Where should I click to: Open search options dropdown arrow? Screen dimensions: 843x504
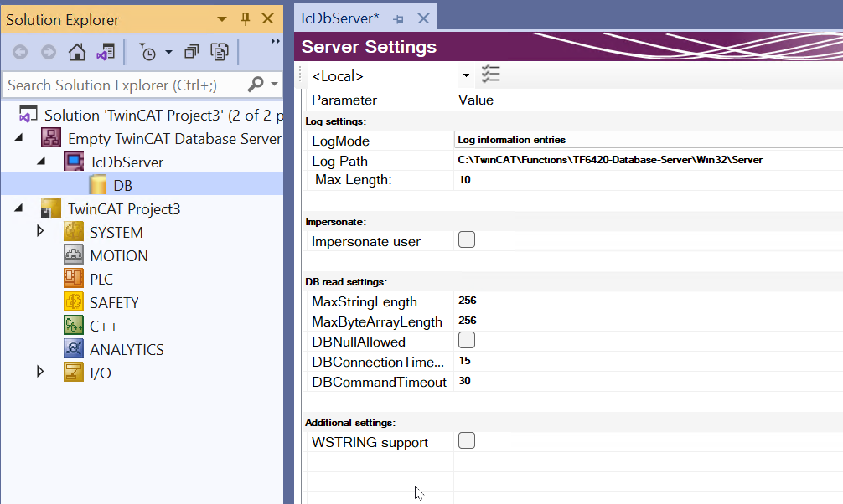[274, 85]
